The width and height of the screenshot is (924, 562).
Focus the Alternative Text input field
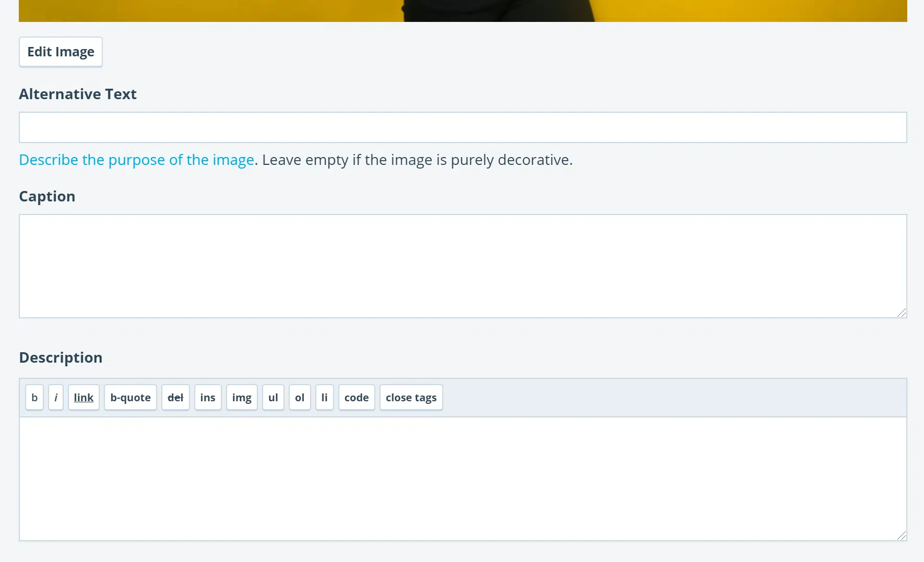[463, 127]
